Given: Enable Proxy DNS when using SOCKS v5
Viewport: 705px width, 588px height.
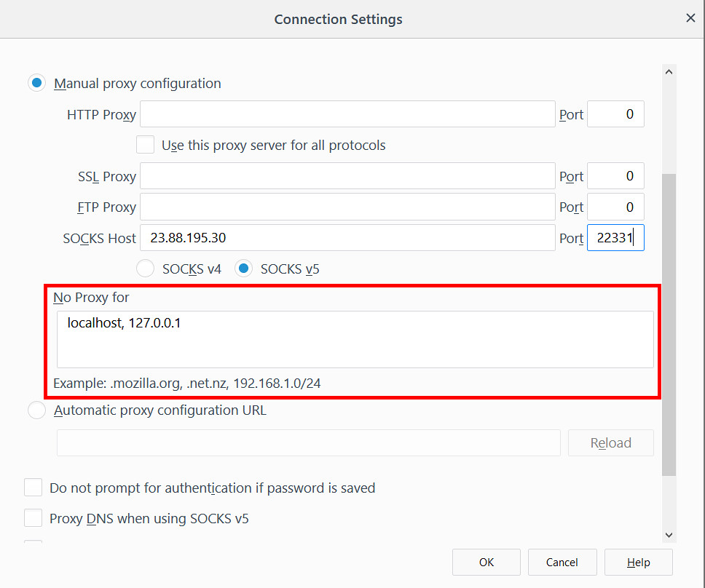Looking at the screenshot, I should coord(34,518).
